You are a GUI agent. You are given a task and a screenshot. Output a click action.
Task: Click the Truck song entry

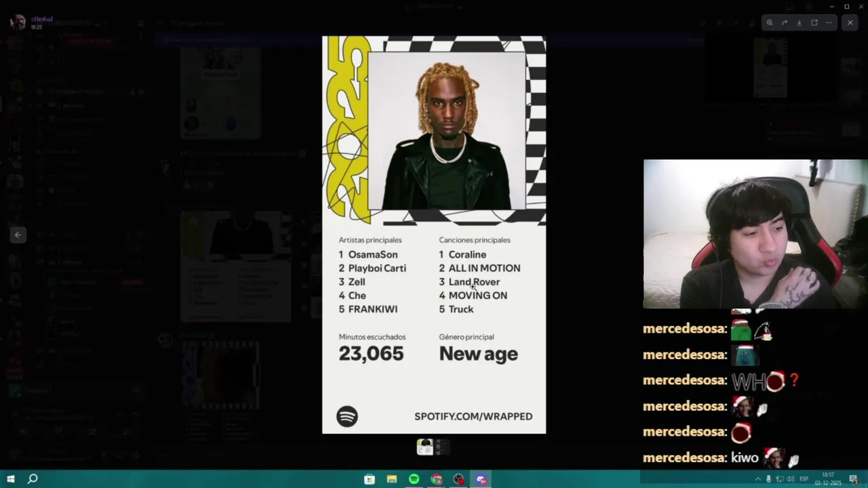[x=456, y=309]
